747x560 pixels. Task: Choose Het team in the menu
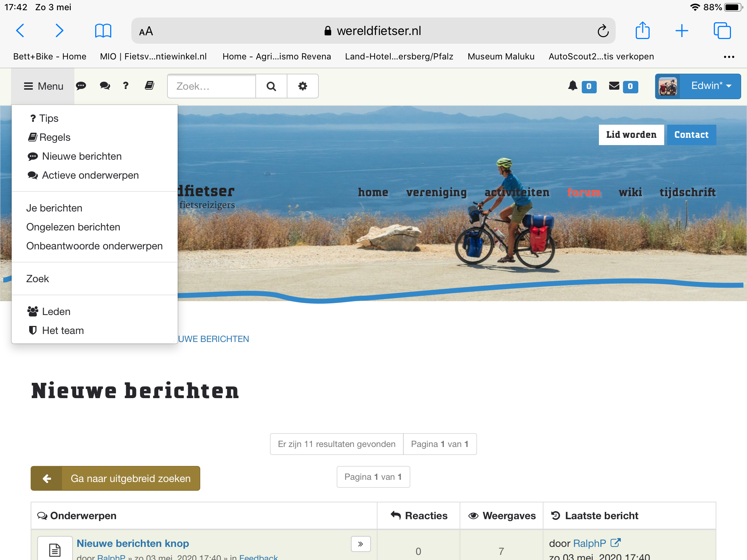tap(63, 331)
